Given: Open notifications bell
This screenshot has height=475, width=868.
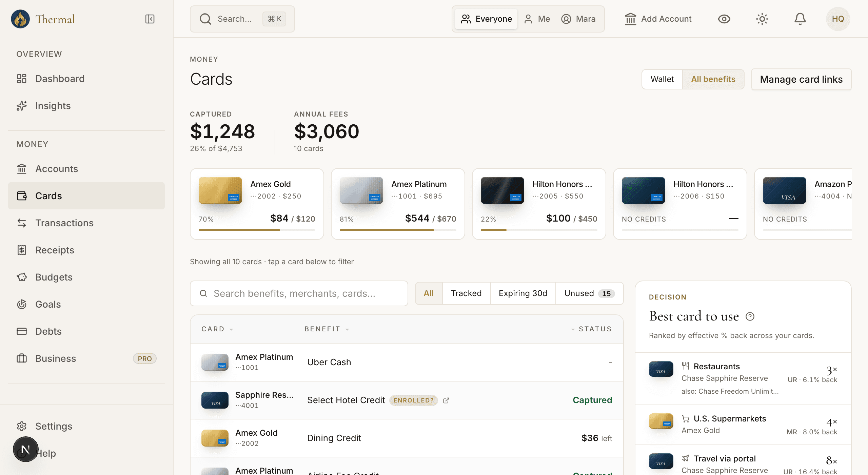Looking at the screenshot, I should coord(800,19).
